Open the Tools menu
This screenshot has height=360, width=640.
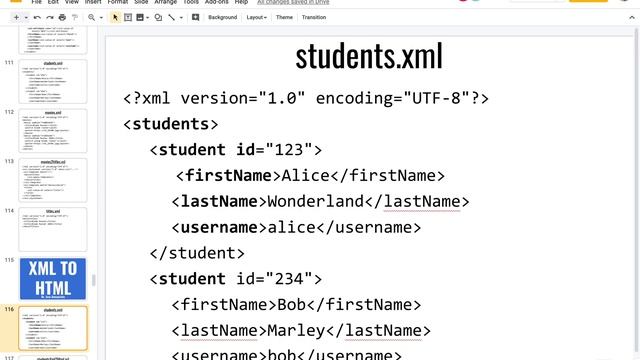(191, 2)
